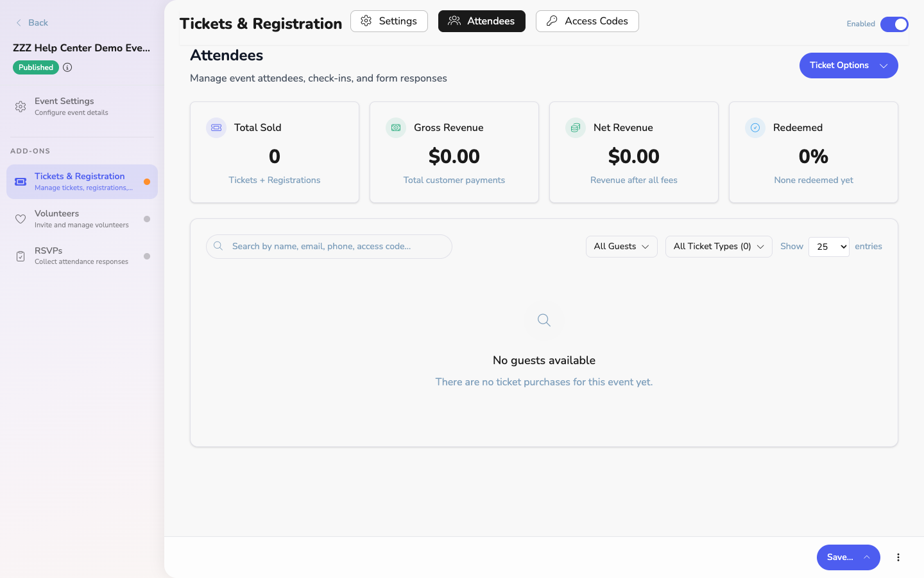
Task: Open the RSVPs add-on
Action: [82, 256]
